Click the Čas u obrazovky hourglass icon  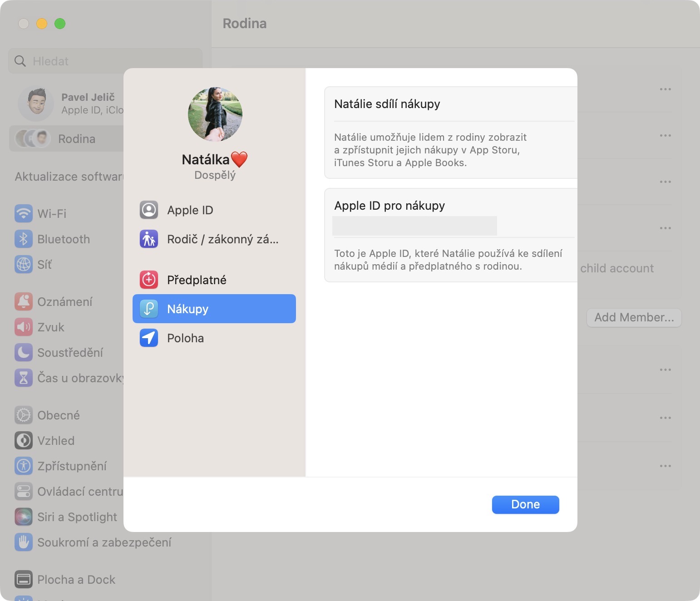point(24,378)
